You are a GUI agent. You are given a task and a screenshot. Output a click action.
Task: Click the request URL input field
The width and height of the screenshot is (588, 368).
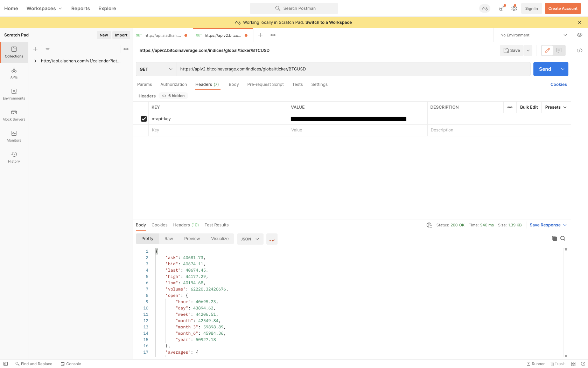point(353,69)
